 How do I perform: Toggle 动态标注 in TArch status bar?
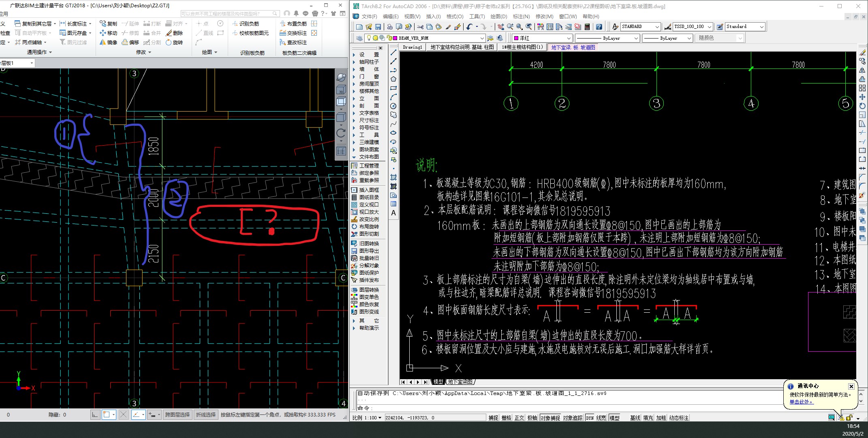[x=679, y=418]
